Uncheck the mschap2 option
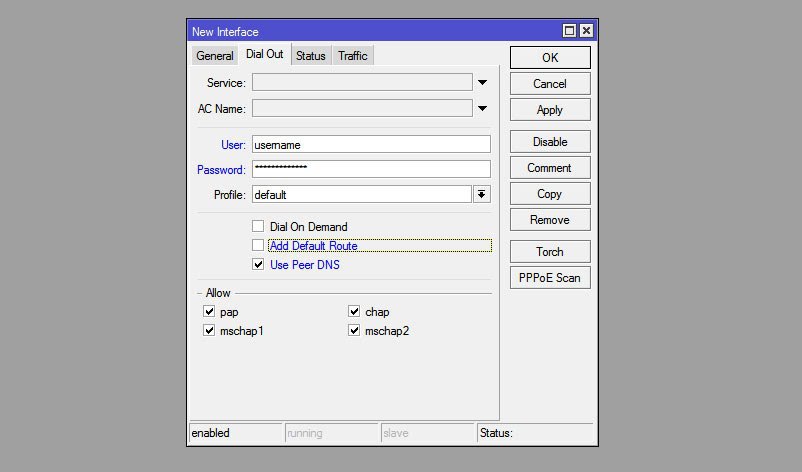Screen dimensions: 802x472 click(x=354, y=330)
